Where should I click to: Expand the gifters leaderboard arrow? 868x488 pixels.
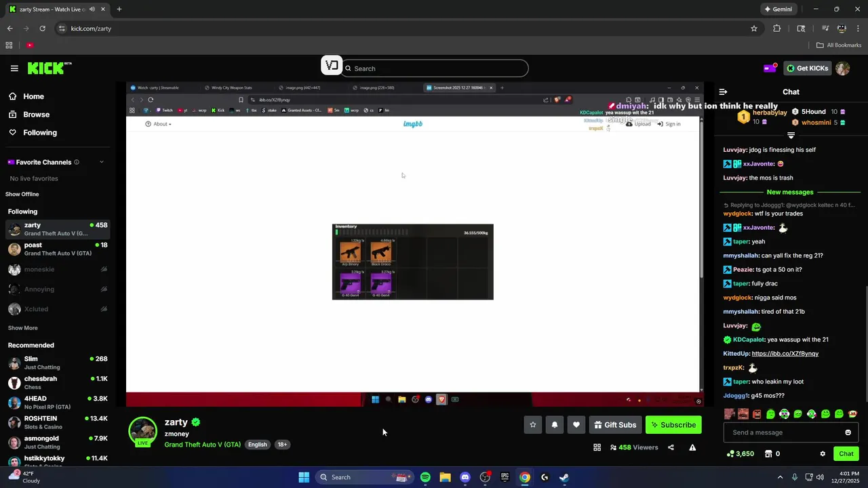[791, 135]
